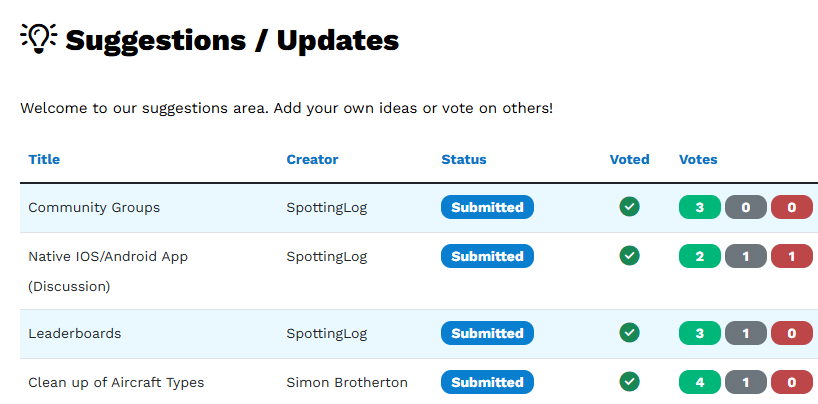Click green upvote badge on Clean up of Aircraft Types
The width and height of the screenshot is (818, 404).
click(700, 381)
